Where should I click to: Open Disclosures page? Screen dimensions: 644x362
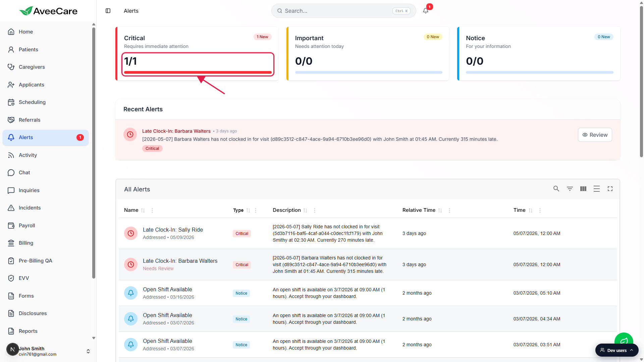click(x=46, y=313)
